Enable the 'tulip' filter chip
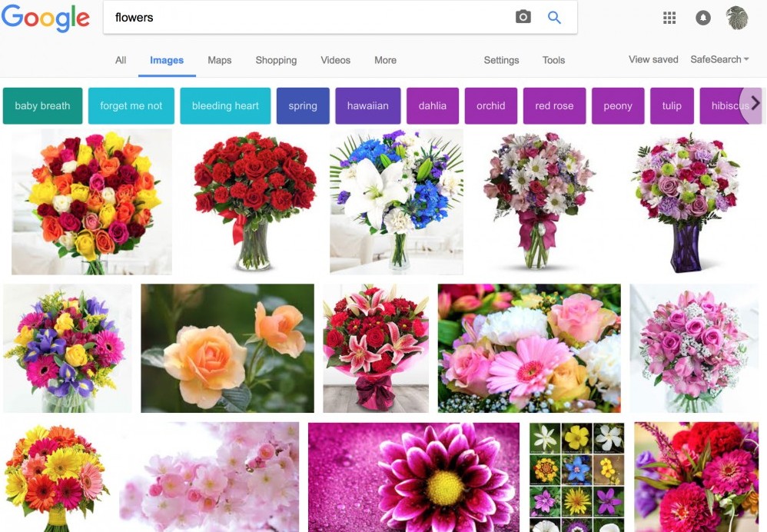 coord(672,105)
